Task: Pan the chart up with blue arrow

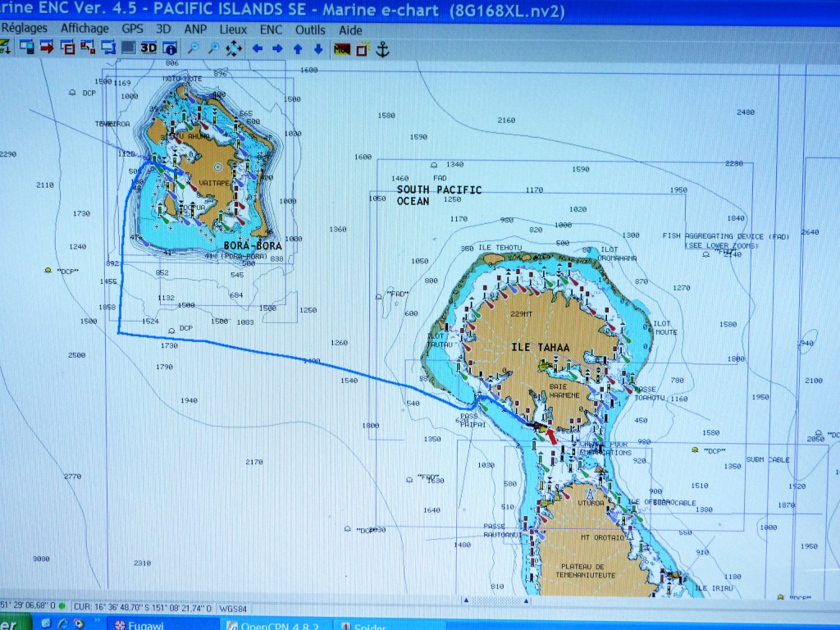Action: point(298,49)
